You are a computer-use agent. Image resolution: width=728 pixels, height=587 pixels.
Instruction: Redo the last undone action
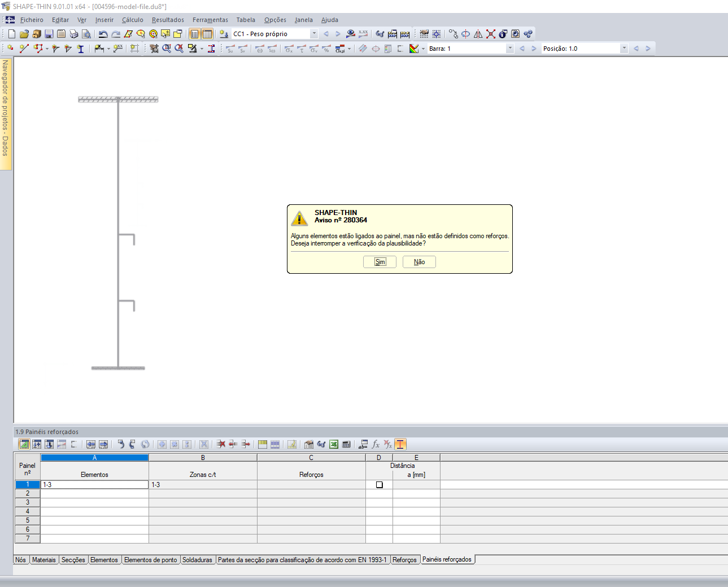point(115,34)
